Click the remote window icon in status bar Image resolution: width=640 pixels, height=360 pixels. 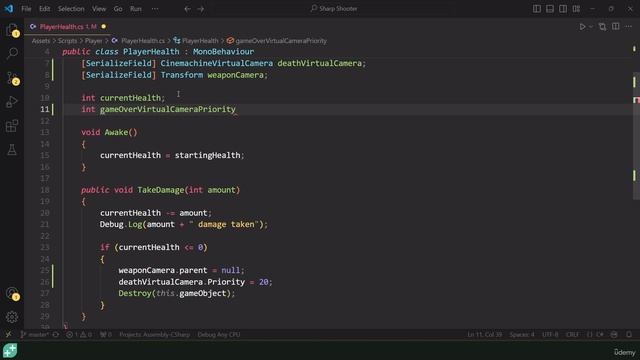coord(8,335)
